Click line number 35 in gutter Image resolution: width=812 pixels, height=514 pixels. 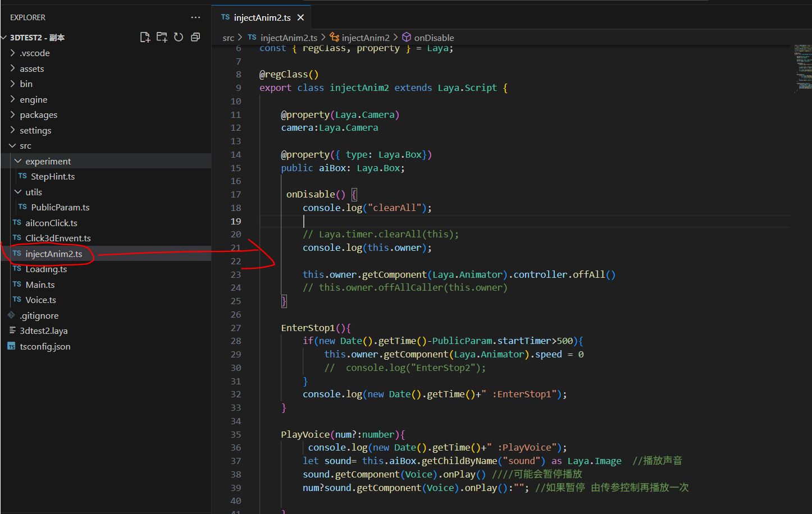(x=236, y=434)
